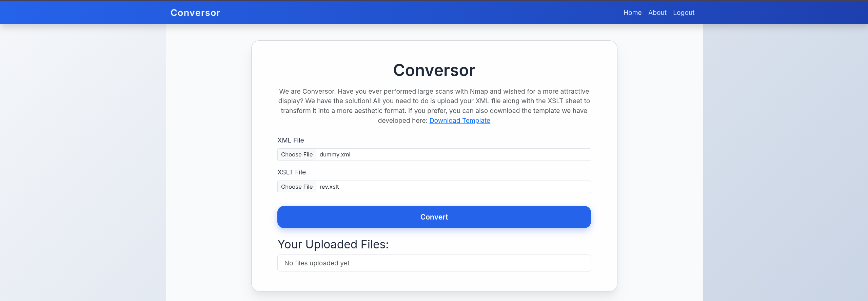The image size is (868, 301).
Task: Click the 'No files uploaded yet' entry
Action: coord(317,263)
